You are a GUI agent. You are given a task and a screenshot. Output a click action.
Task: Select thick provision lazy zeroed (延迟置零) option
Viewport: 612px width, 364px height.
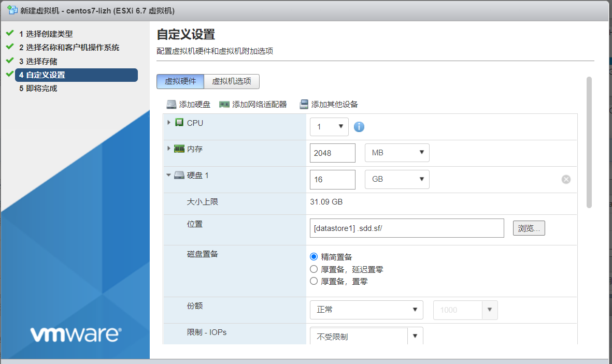click(x=314, y=269)
